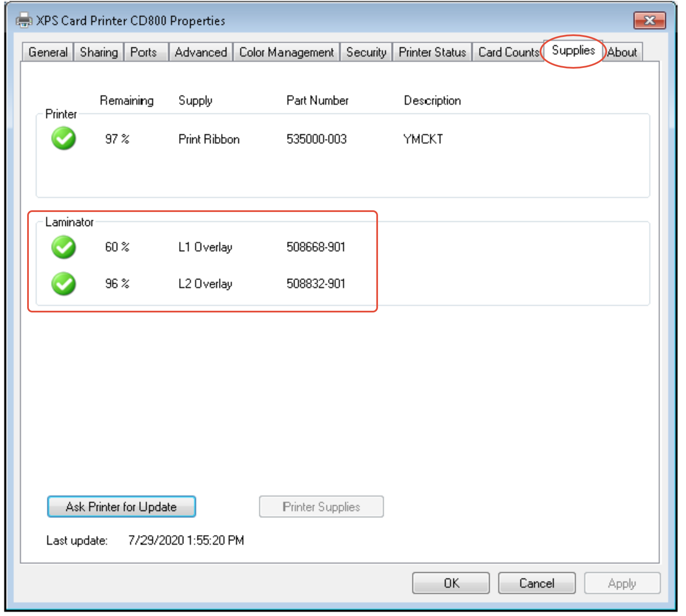
Task: Click the Print Ribbon supply name
Action: click(209, 139)
